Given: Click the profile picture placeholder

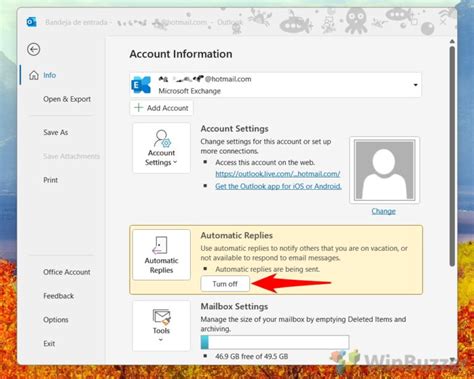Looking at the screenshot, I should click(384, 170).
